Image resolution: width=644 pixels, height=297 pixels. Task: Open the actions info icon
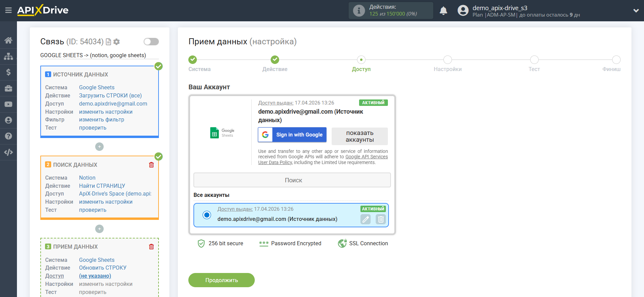coord(359,10)
